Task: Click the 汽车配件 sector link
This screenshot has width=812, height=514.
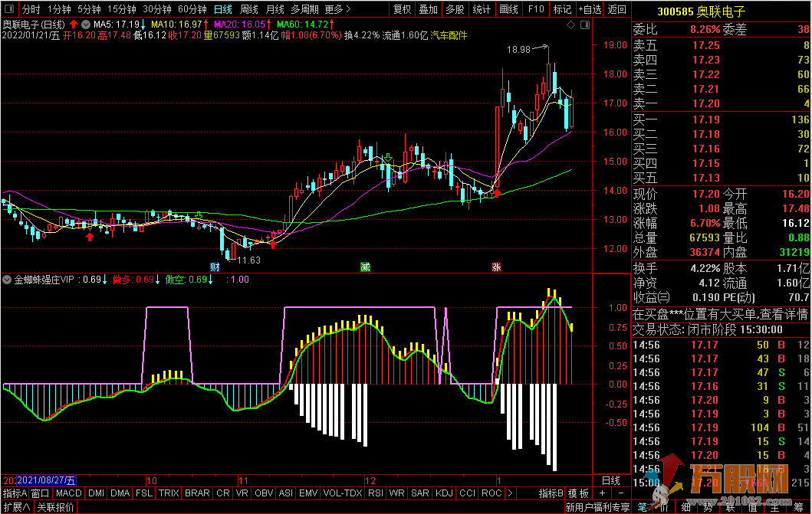Action: (x=449, y=35)
